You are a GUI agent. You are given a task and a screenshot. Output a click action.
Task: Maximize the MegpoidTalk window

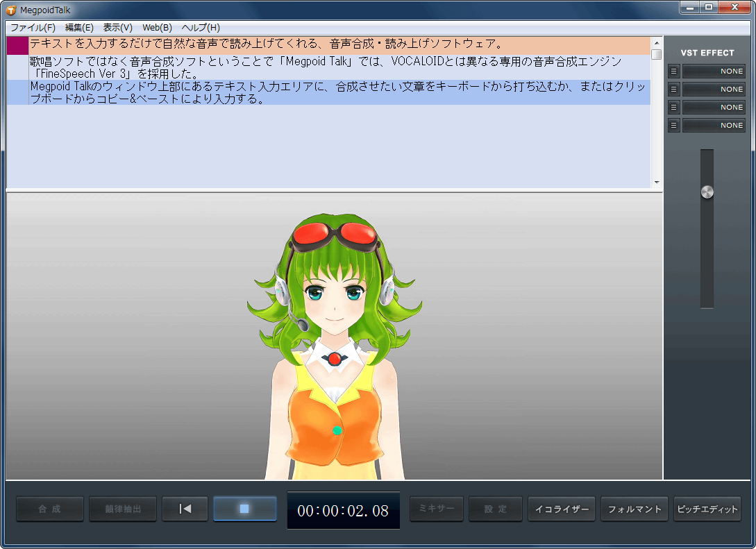pyautogui.click(x=709, y=7)
